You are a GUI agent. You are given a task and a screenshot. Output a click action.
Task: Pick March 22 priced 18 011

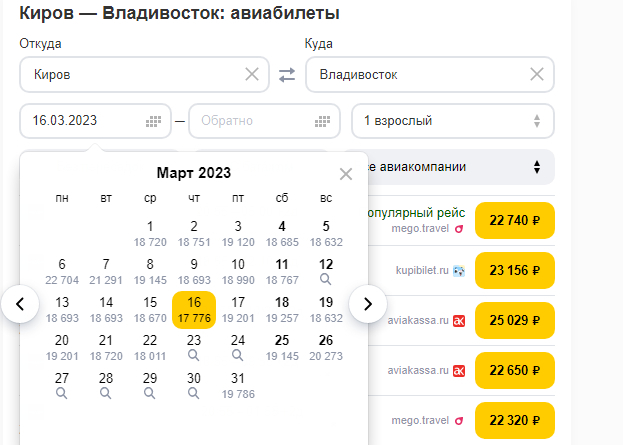click(150, 346)
